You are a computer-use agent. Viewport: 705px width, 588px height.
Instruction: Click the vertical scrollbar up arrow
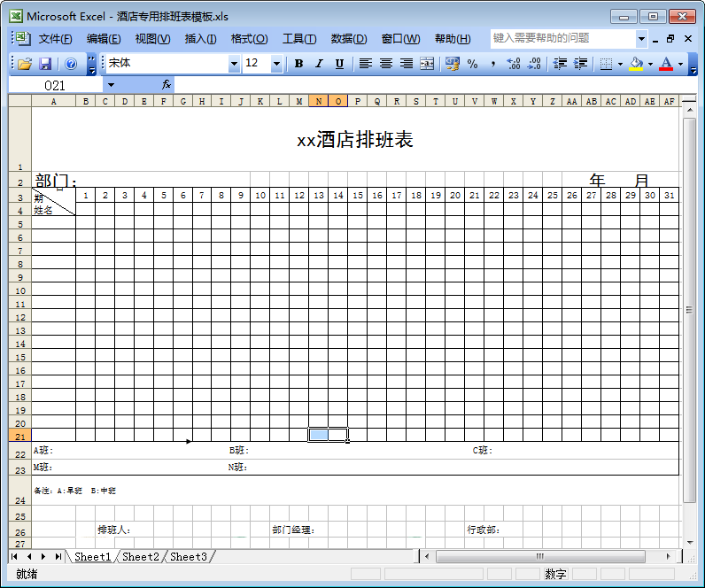[690, 110]
